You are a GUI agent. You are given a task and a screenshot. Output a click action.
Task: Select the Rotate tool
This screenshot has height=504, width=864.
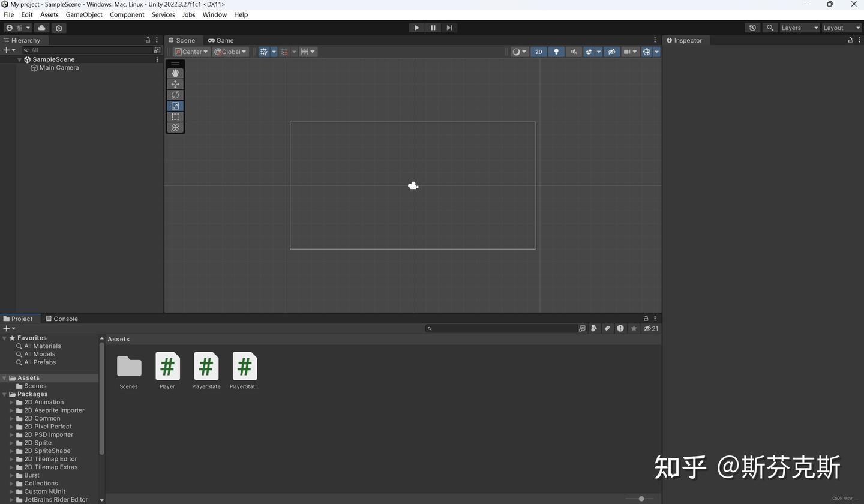coord(175,95)
